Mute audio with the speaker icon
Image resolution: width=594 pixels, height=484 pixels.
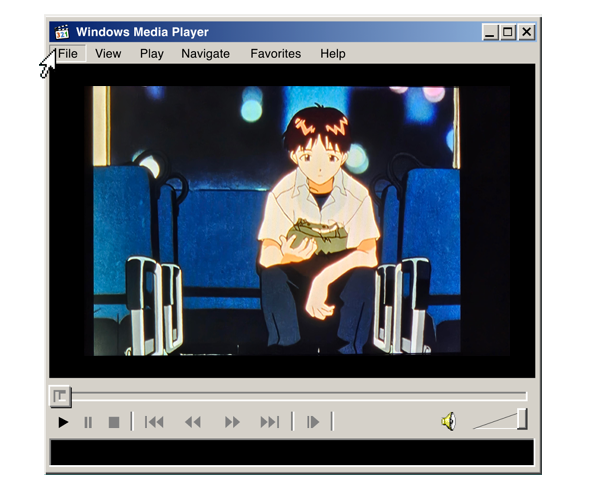click(x=449, y=421)
